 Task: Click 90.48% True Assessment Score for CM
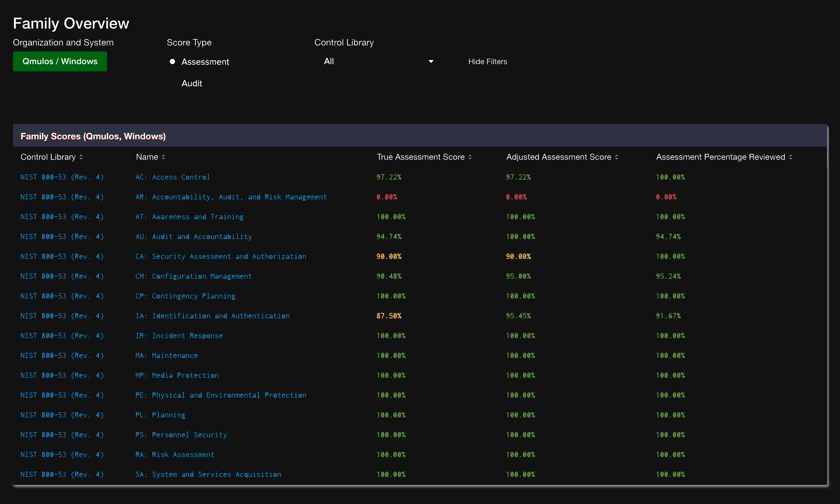[389, 276]
